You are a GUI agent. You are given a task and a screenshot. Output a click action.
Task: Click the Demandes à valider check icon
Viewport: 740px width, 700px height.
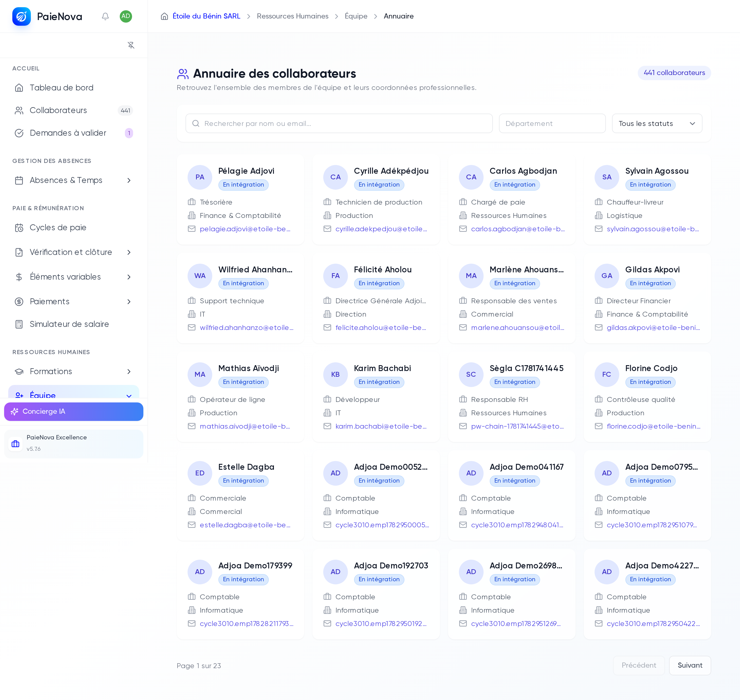[x=19, y=133]
